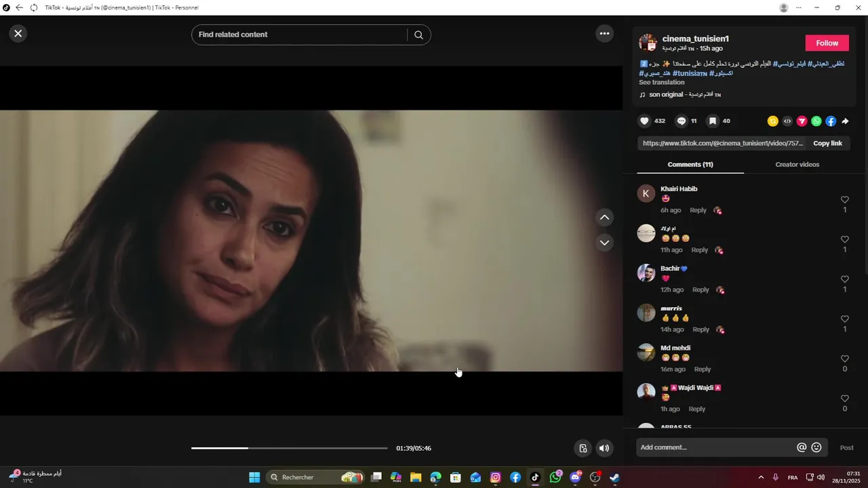Open more share options arrow
This screenshot has height=488, width=868.
[x=845, y=121]
